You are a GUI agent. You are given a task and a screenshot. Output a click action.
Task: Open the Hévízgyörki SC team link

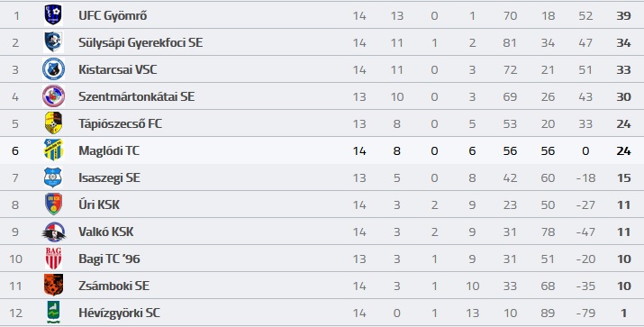click(x=119, y=313)
